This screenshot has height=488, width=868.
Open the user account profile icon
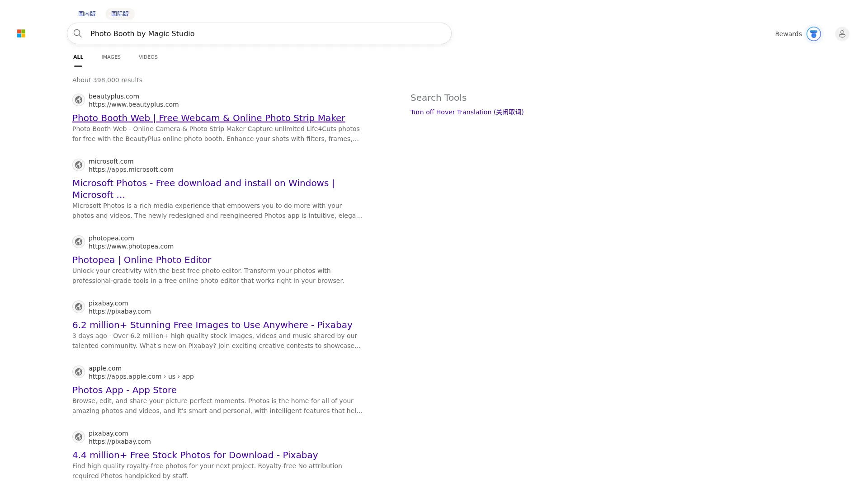coord(842,34)
